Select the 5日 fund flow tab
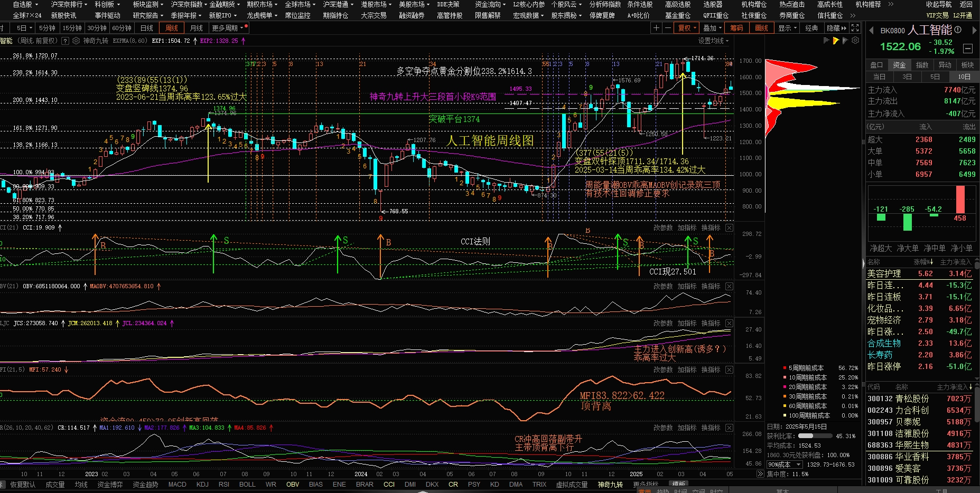 pyautogui.click(x=935, y=77)
